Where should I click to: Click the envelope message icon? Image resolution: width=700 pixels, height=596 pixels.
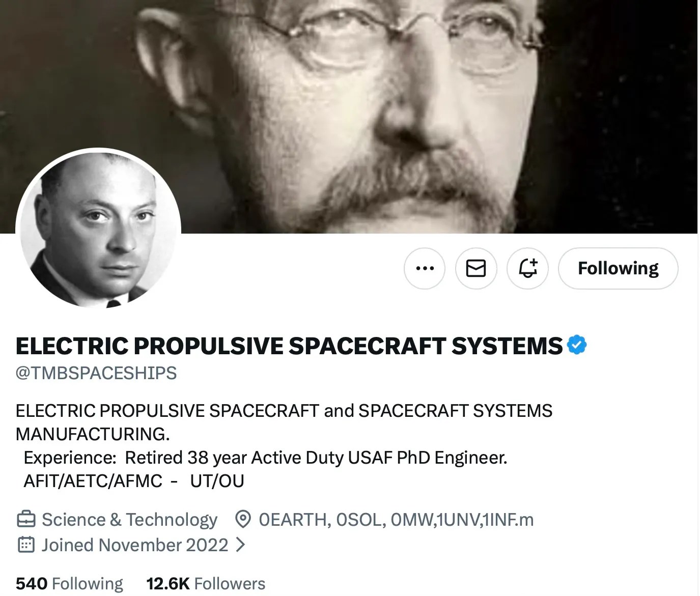click(x=476, y=268)
